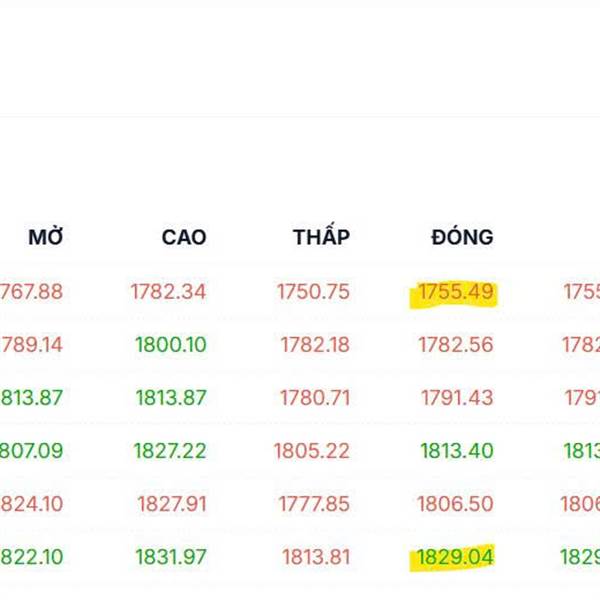Click low price 1805.22
This screenshot has width=600, height=600.
[312, 451]
